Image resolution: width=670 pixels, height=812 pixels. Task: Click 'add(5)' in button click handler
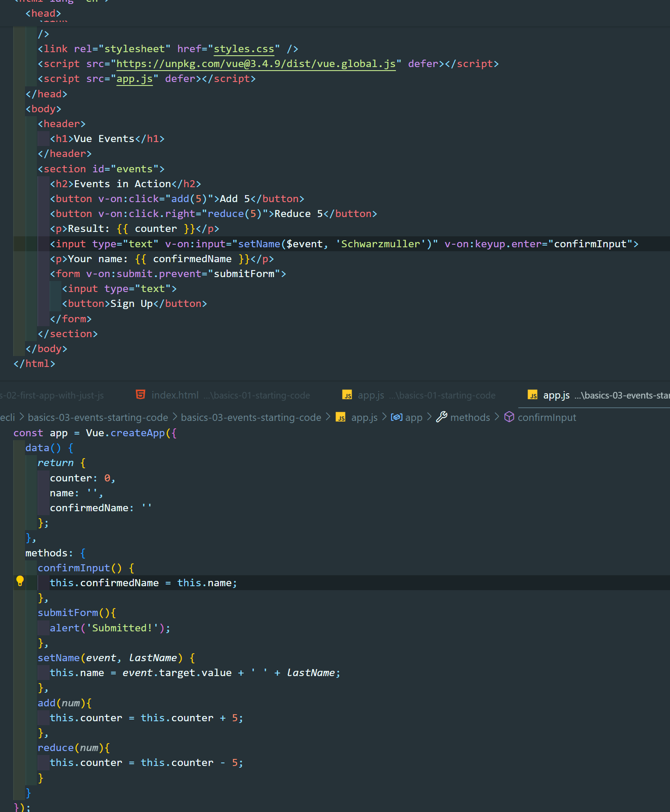click(x=189, y=199)
